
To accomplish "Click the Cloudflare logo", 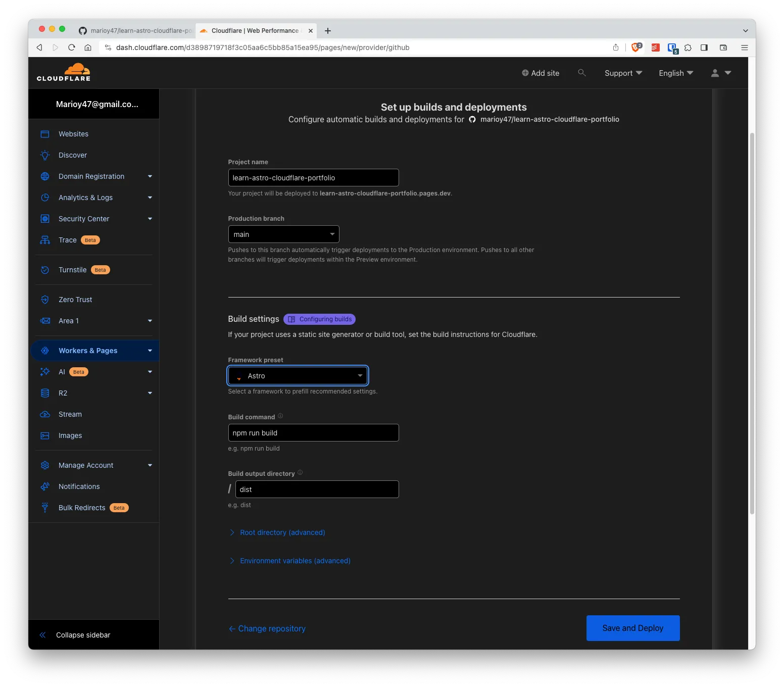I will click(x=64, y=72).
